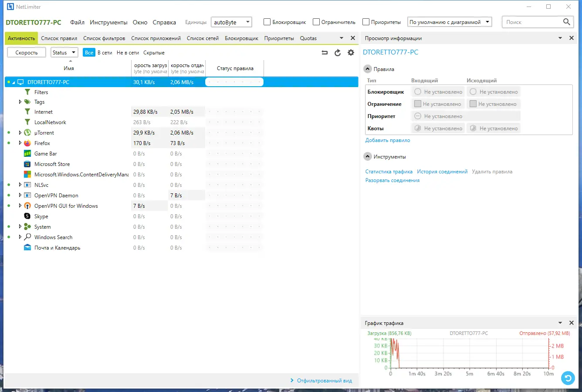
Task: Click the Добавить правило link
Action: click(388, 140)
